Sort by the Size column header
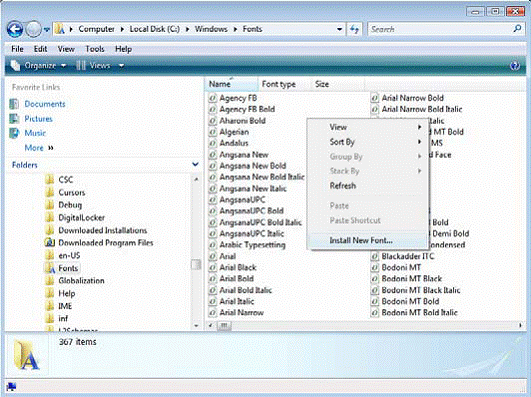The image size is (531, 397). [337, 84]
